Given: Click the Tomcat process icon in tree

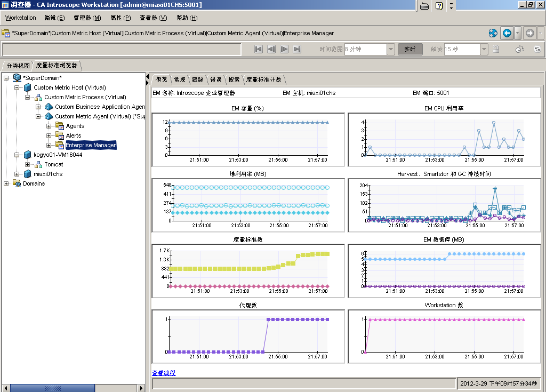Looking at the screenshot, I should 38,164.
